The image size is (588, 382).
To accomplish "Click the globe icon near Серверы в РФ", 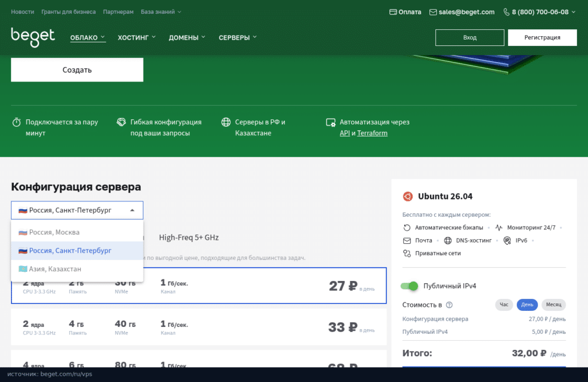I will [x=226, y=122].
